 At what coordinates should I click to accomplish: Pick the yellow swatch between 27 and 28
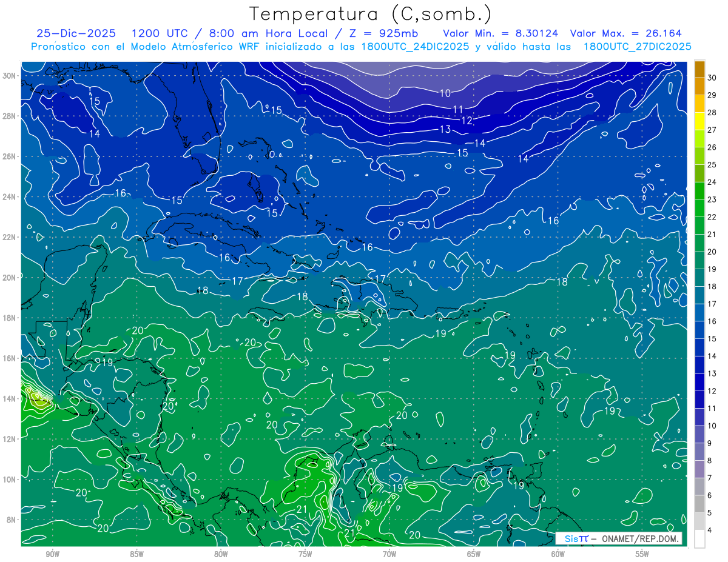point(699,121)
